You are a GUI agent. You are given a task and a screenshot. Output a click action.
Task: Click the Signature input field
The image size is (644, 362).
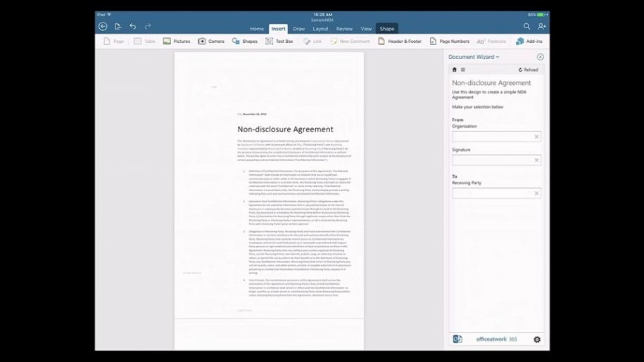(497, 160)
